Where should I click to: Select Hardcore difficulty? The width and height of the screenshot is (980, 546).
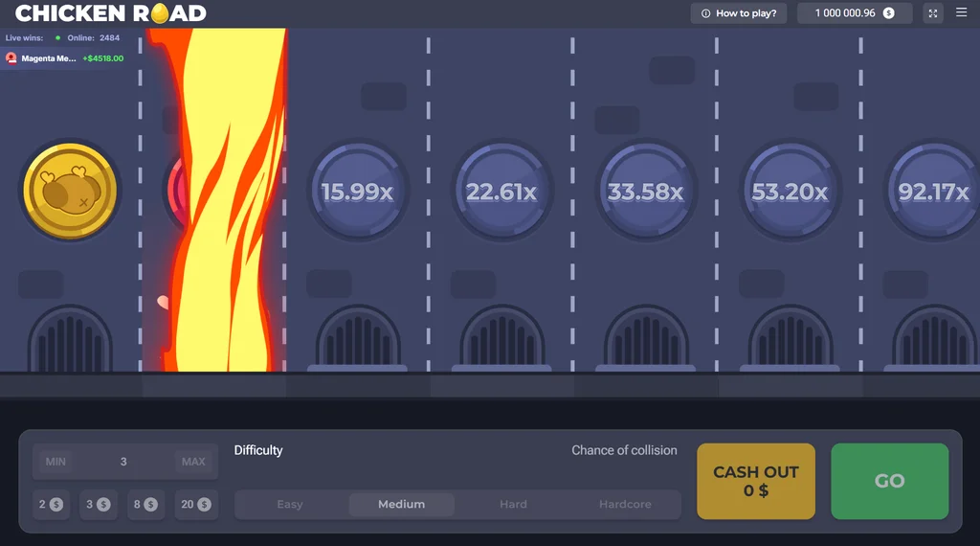click(x=625, y=504)
